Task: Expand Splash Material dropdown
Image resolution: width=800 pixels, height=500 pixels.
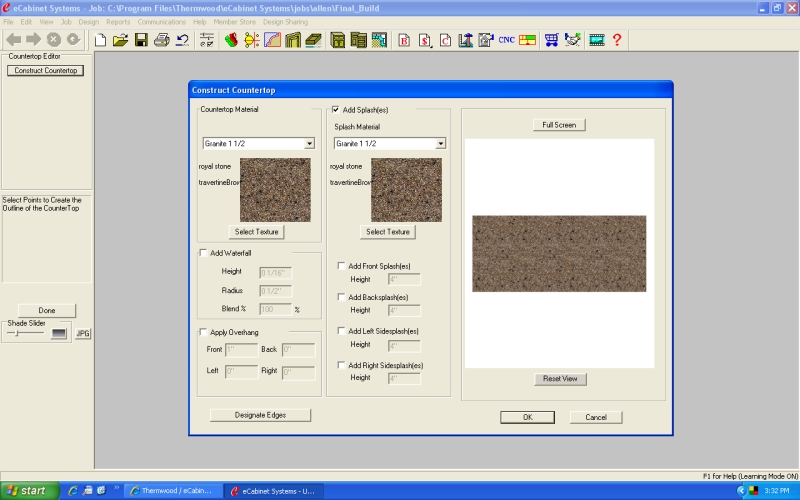Action: pyautogui.click(x=441, y=144)
